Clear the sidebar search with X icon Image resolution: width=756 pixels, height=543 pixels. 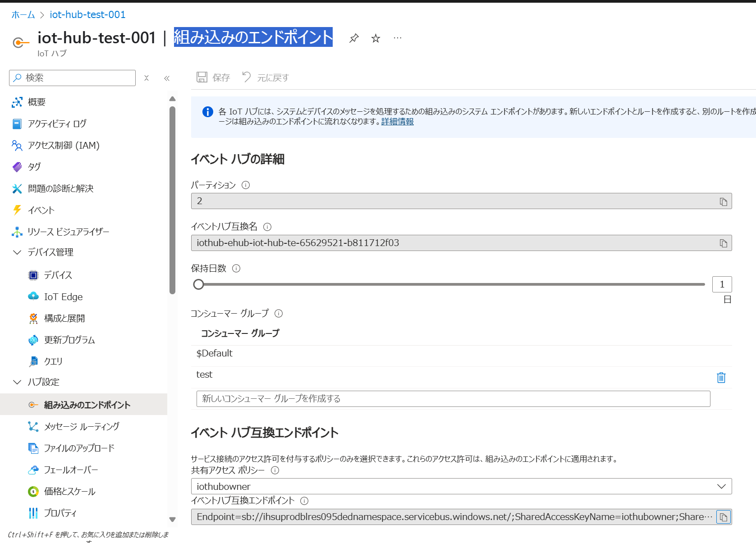pos(147,78)
